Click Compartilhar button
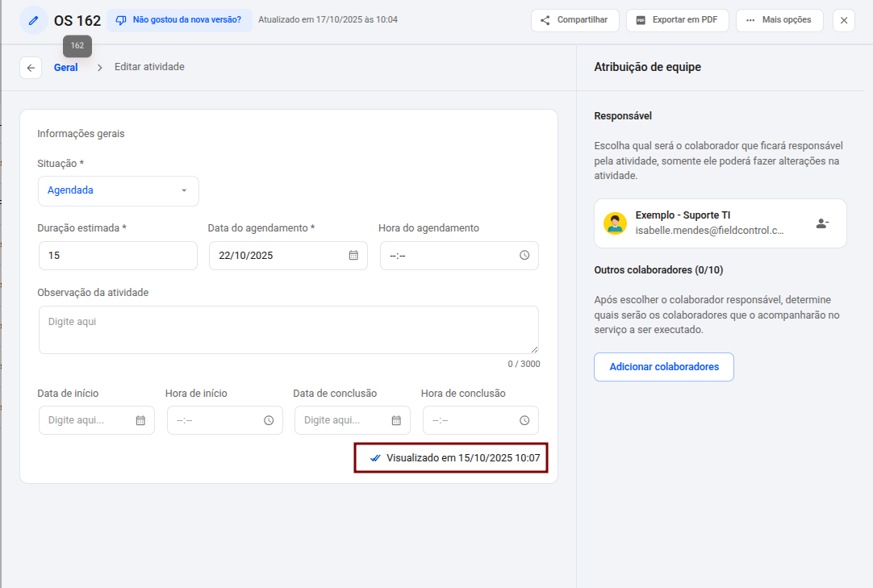873x588 pixels. point(574,20)
